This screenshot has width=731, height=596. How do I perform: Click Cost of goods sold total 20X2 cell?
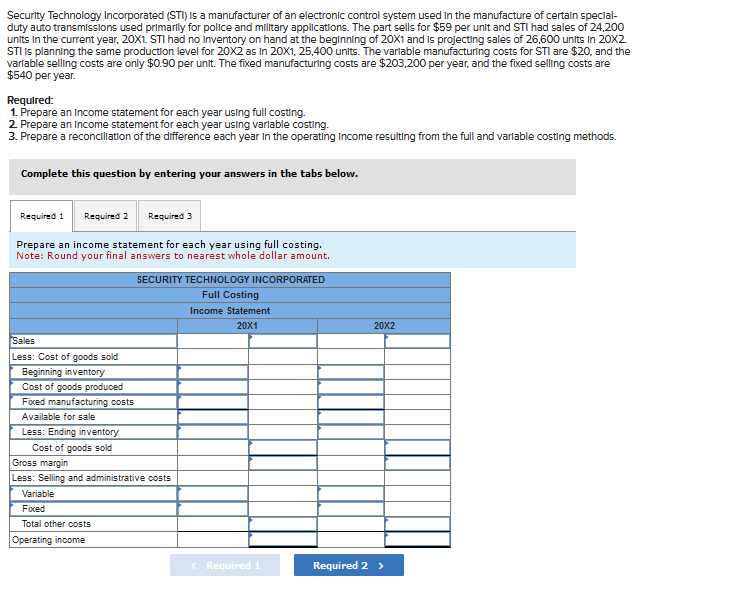[417, 447]
